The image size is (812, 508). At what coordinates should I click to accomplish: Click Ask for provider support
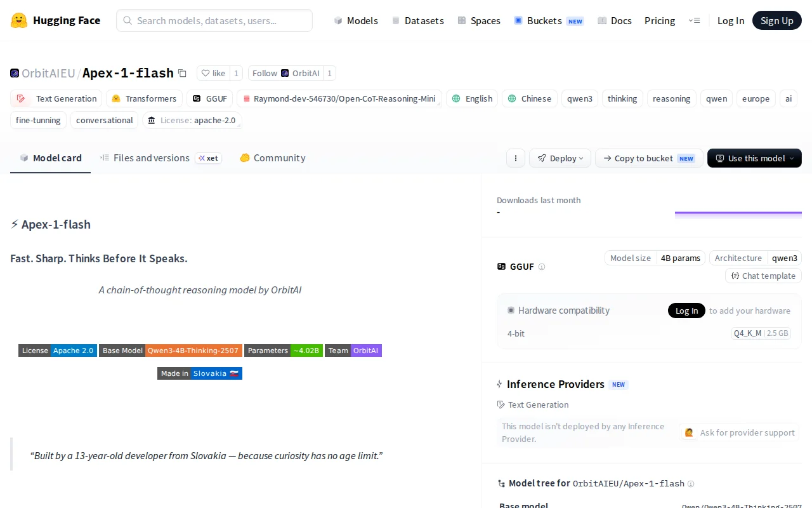pos(739,432)
